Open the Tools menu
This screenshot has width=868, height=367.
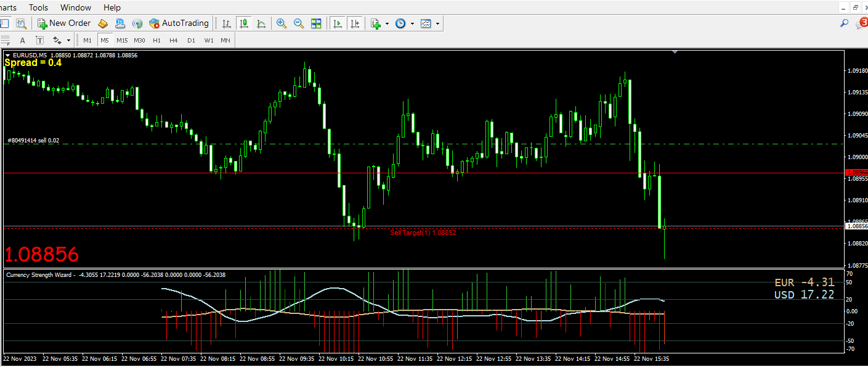coord(38,7)
